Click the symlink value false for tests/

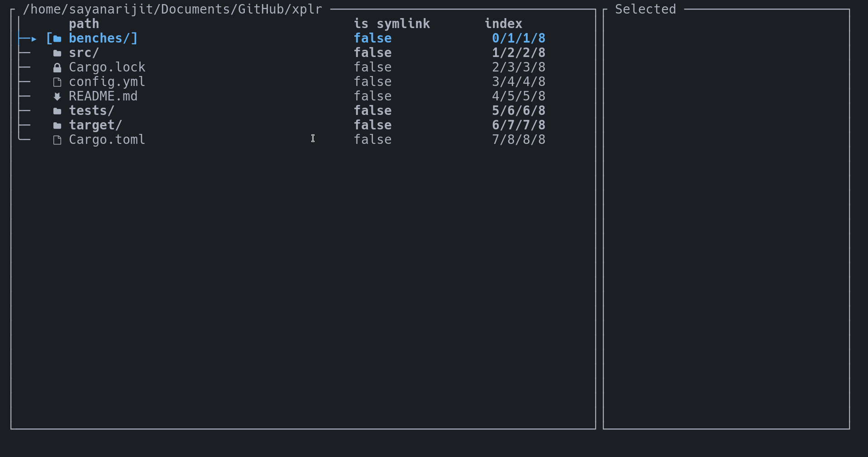coord(373,111)
